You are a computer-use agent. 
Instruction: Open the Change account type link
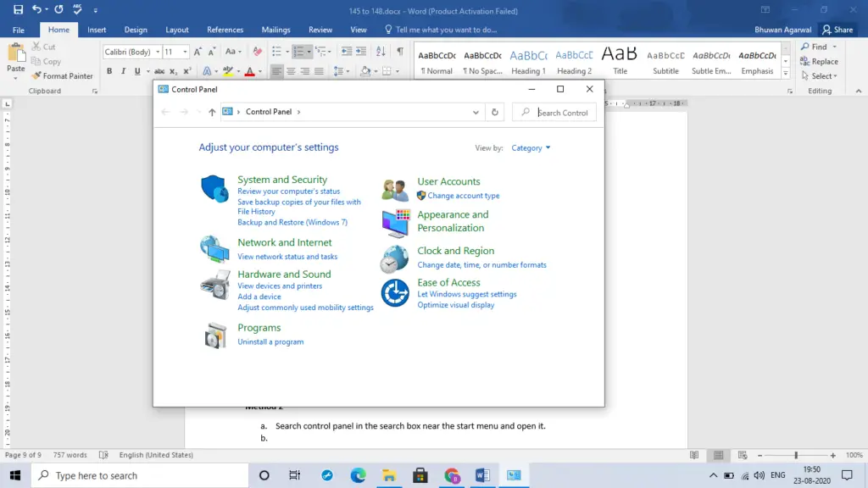(464, 196)
